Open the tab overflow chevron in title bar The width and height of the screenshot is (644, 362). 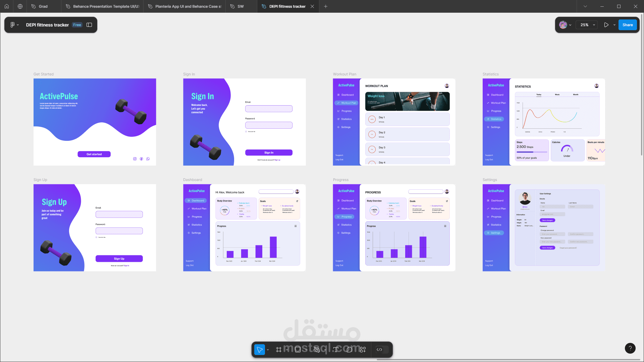coord(585,6)
